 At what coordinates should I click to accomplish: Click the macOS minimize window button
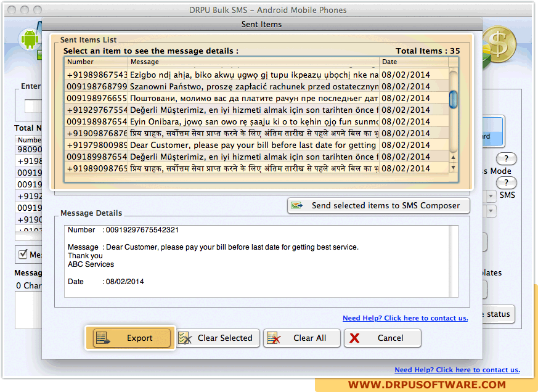click(x=25, y=10)
